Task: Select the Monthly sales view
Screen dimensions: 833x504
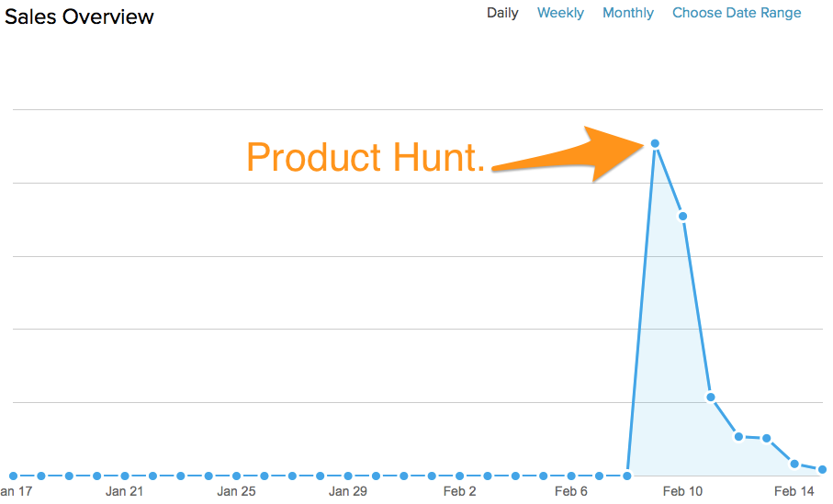Action: (x=628, y=13)
